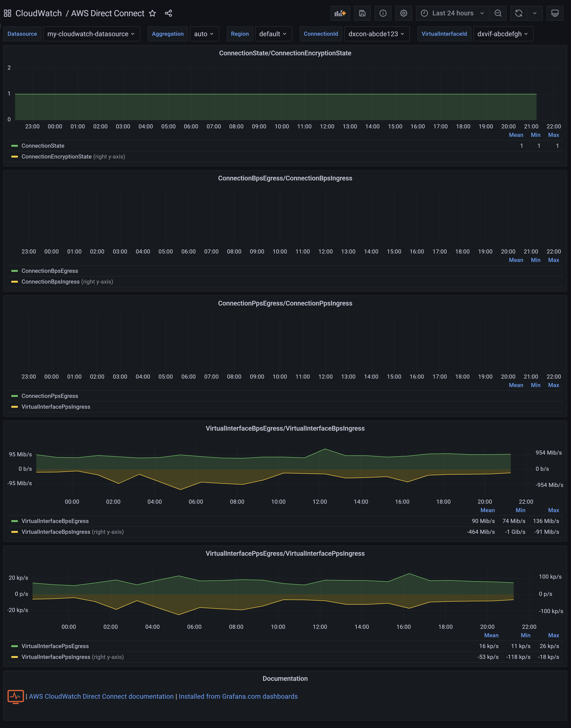Toggle VirtualInterfacePpsEgress legend series

pos(55,646)
